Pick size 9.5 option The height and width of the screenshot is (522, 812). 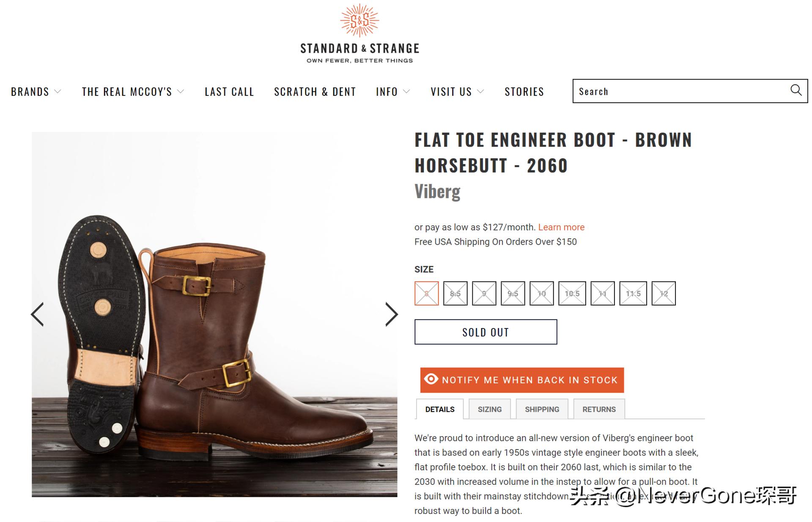(513, 293)
